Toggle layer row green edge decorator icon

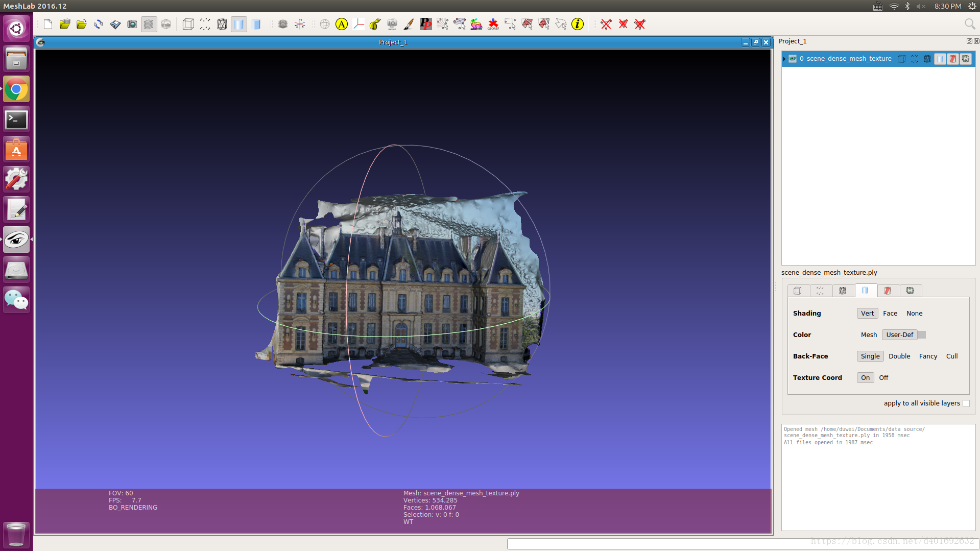[x=966, y=59]
